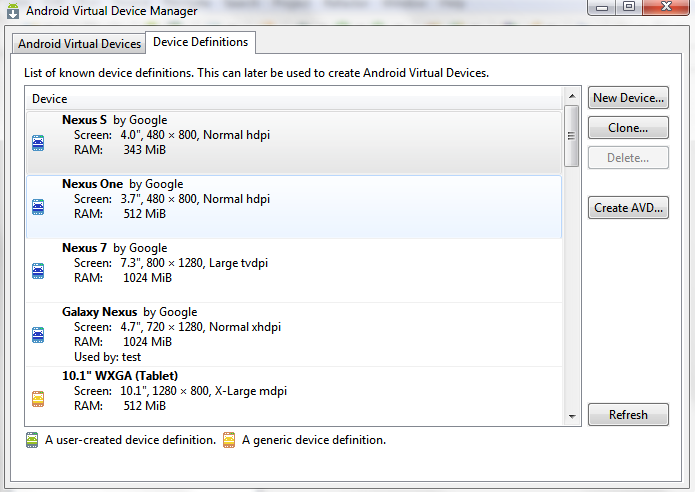Select Nexus S by Google entry
695x492 pixels.
(294, 142)
